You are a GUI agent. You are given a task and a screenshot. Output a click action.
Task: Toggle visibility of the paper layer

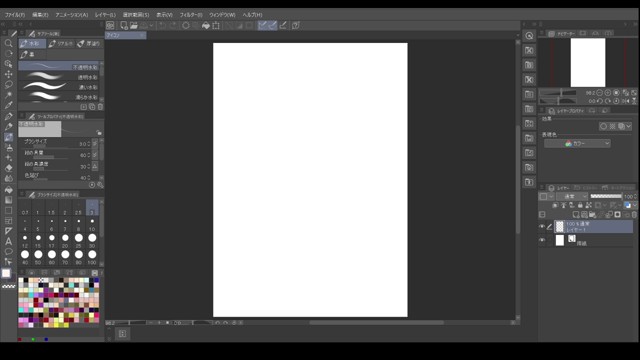click(x=542, y=240)
